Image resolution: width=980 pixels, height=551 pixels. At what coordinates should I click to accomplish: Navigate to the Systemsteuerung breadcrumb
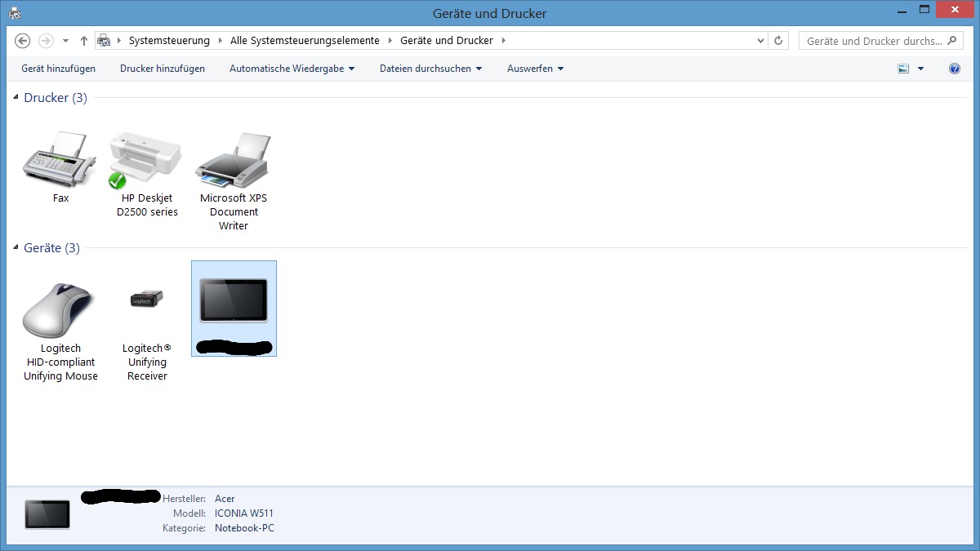pyautogui.click(x=169, y=41)
